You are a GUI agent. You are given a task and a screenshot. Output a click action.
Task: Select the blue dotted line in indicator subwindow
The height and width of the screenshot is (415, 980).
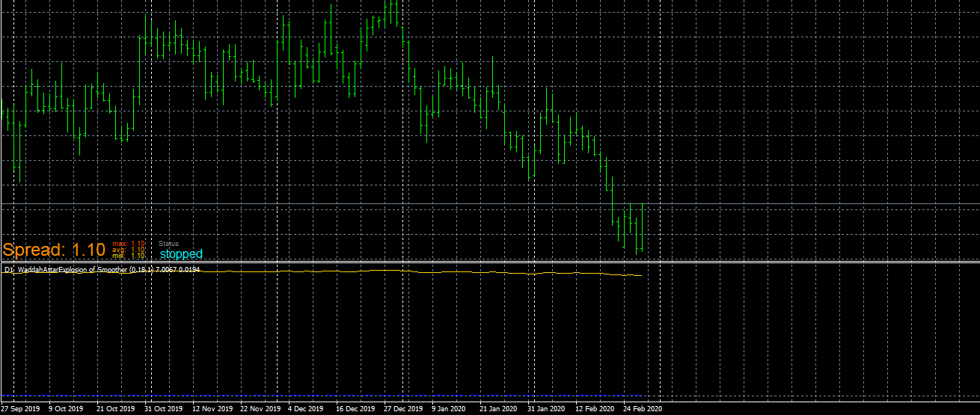point(322,395)
